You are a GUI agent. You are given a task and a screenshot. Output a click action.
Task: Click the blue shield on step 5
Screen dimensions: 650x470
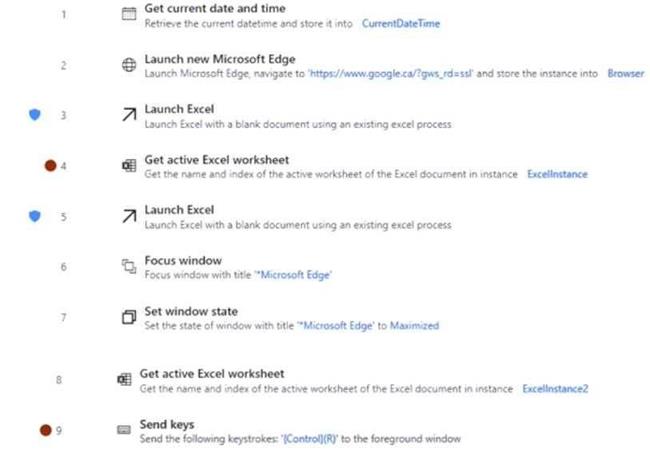point(35,216)
